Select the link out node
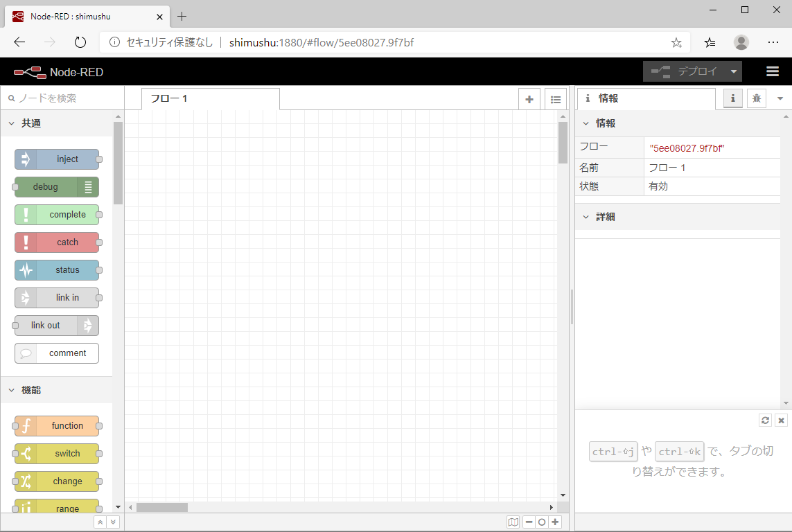Screen dimensions: 792x532 pos(57,326)
